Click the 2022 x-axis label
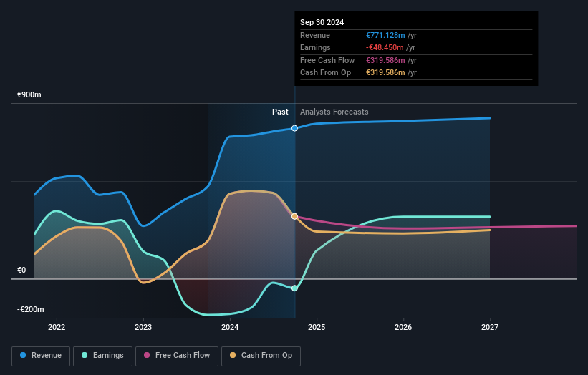Screen dimensions: 588x375 pos(57,328)
